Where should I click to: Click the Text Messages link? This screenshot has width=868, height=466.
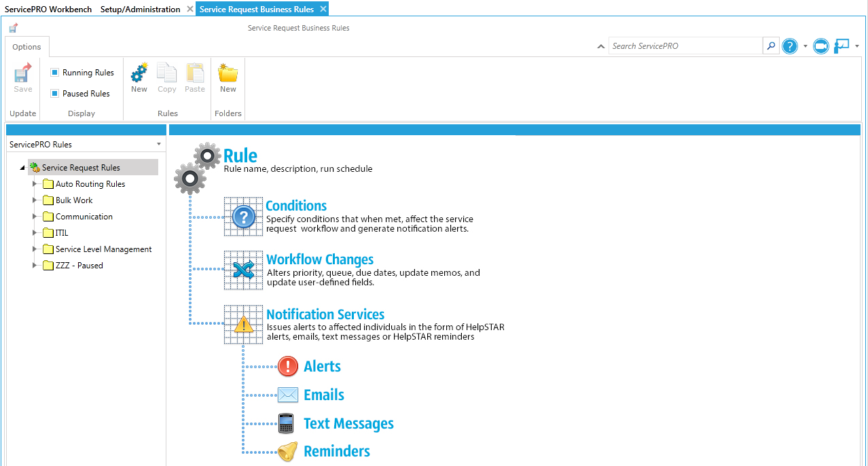tap(348, 423)
